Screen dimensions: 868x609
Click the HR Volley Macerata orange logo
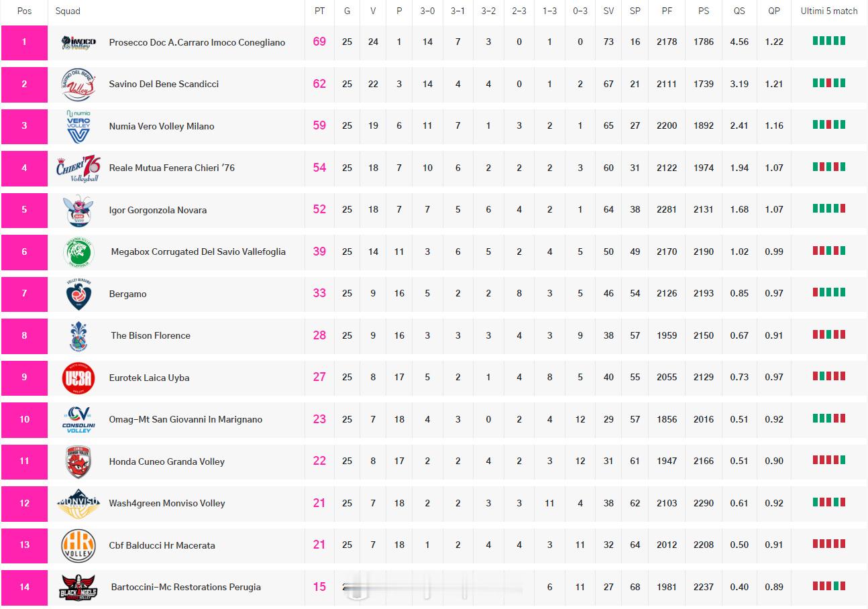pos(78,545)
